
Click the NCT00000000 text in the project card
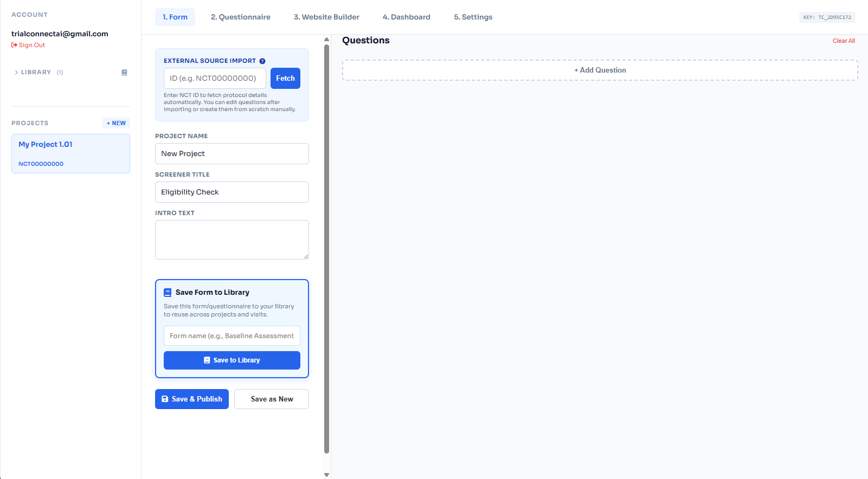click(41, 164)
